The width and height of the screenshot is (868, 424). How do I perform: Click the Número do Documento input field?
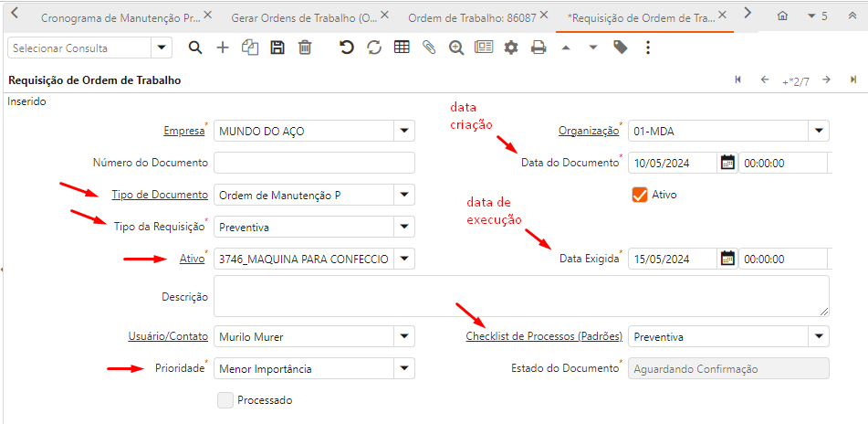coord(314,163)
